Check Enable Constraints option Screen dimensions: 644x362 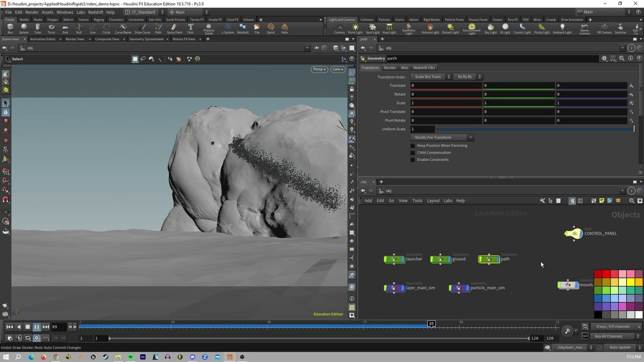pos(413,159)
